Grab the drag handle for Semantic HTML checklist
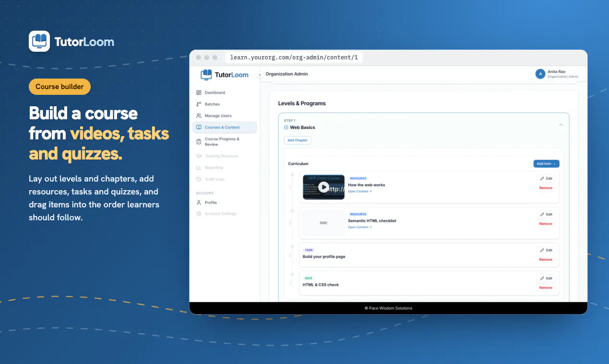The width and height of the screenshot is (609, 364). tap(291, 224)
